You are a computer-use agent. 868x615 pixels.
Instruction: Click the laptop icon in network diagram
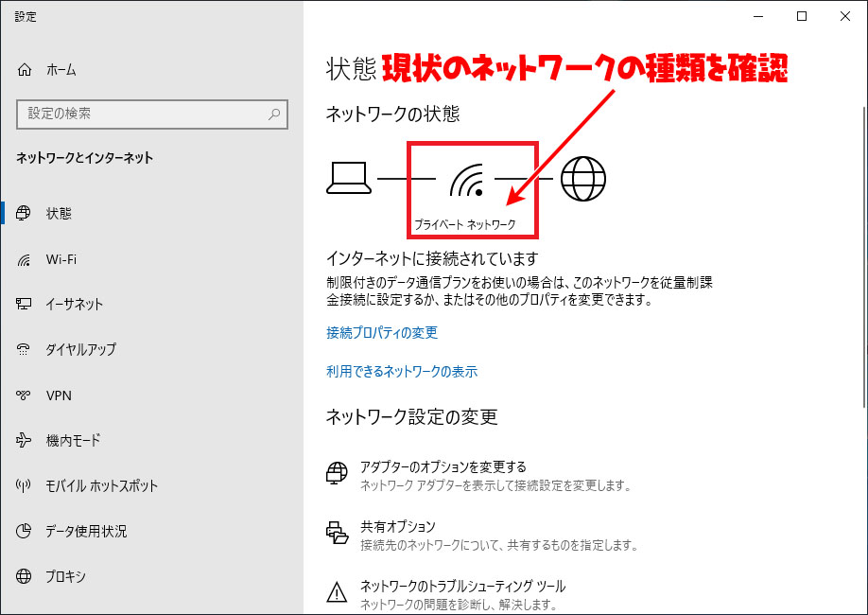(349, 179)
